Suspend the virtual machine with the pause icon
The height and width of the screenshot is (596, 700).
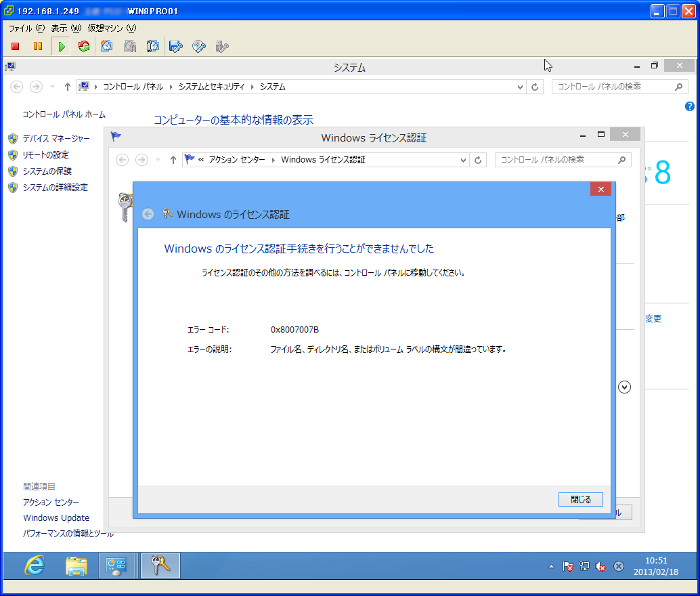pyautogui.click(x=38, y=47)
